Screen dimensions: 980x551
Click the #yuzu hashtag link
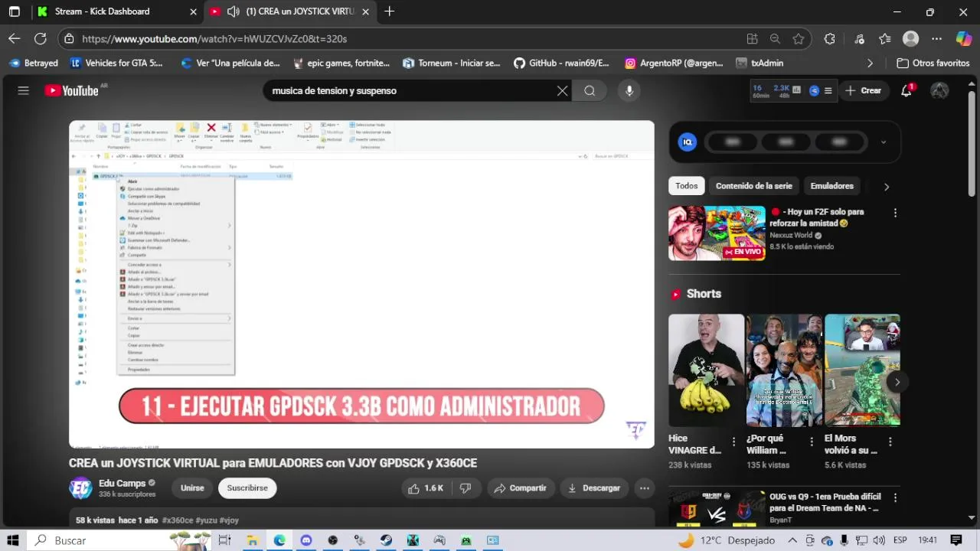click(x=206, y=520)
